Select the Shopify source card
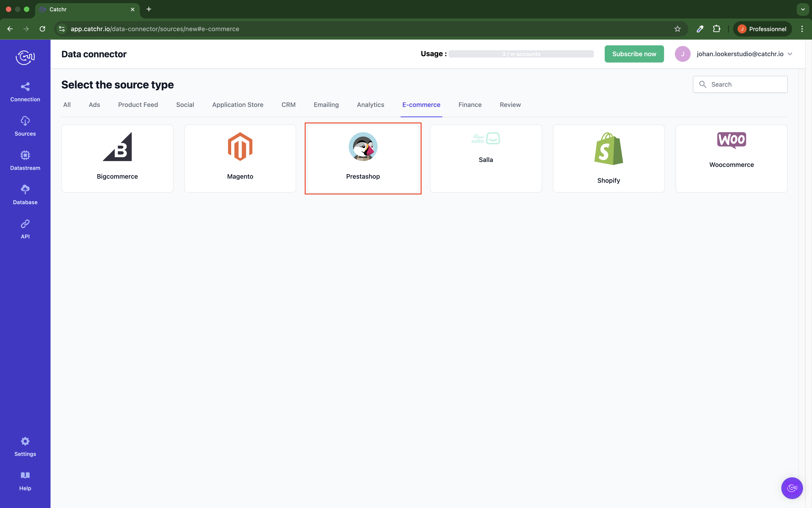Viewport: 812px width, 508px height. coord(608,159)
